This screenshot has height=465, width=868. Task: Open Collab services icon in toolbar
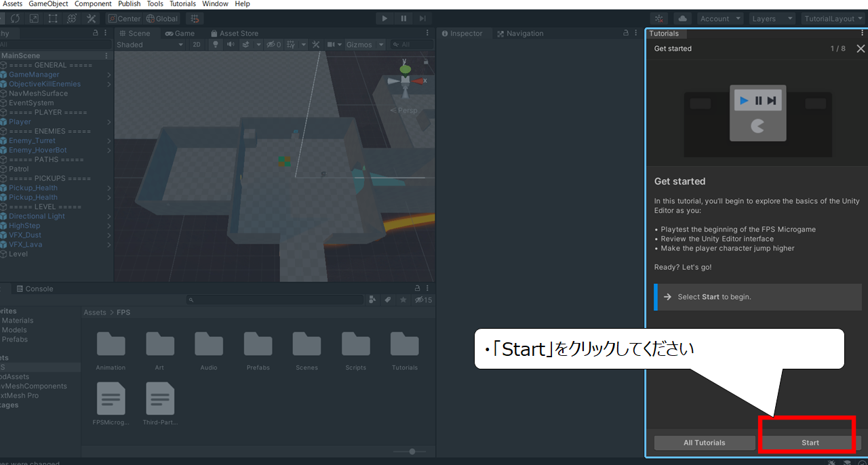(x=659, y=18)
